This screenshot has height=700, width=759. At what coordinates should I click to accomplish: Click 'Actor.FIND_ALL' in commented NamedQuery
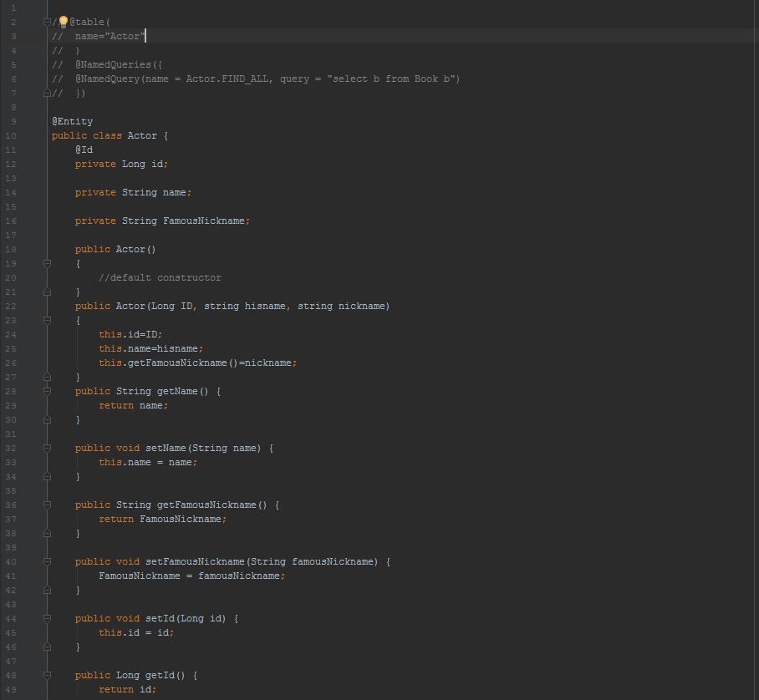click(x=227, y=79)
